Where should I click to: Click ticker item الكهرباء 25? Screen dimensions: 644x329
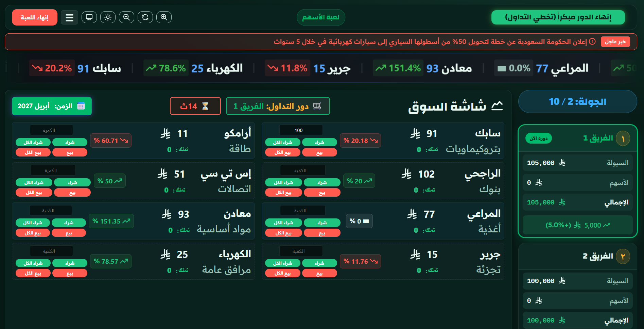click(193, 68)
